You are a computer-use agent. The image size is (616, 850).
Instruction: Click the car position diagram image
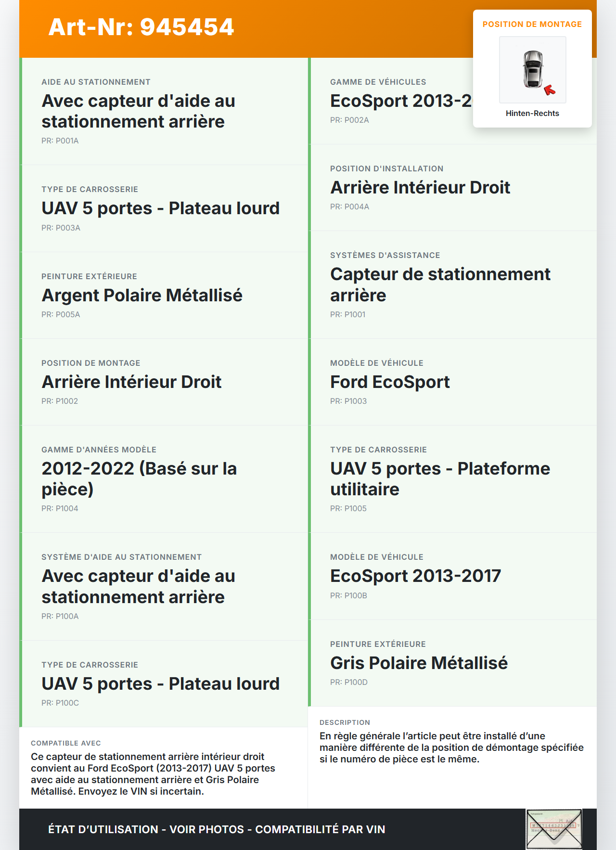click(x=533, y=70)
